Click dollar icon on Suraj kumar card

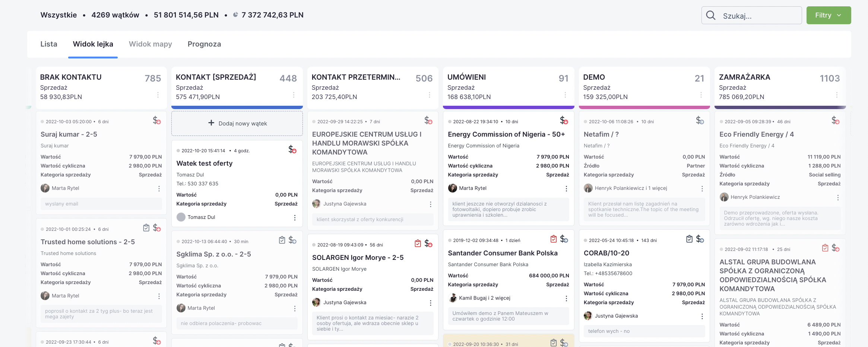156,121
